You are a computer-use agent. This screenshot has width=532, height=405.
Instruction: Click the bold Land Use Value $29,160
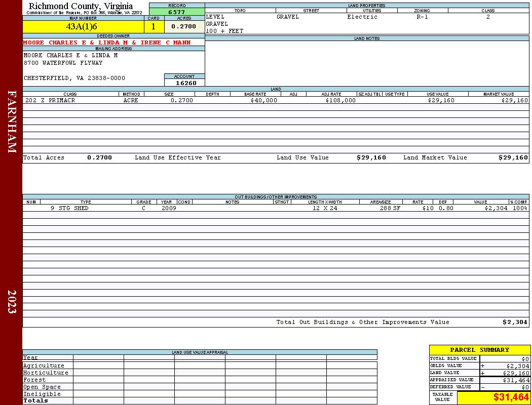(x=371, y=157)
